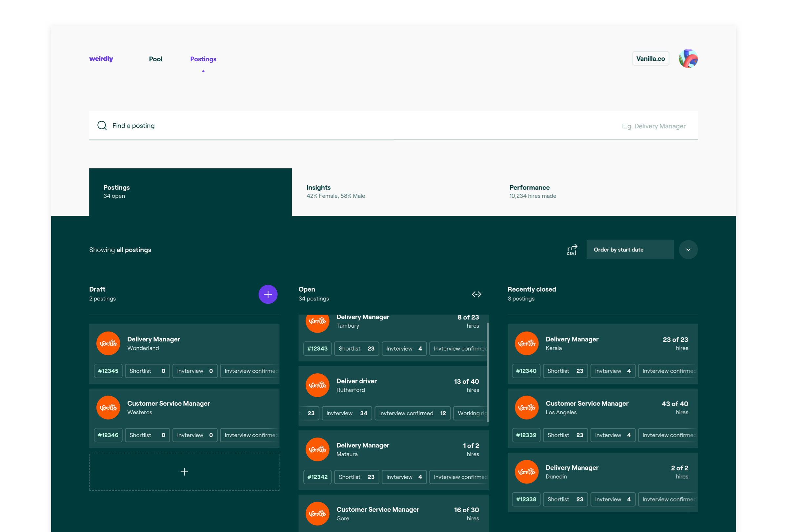Expand the chevron next to the sort control

[688, 250]
